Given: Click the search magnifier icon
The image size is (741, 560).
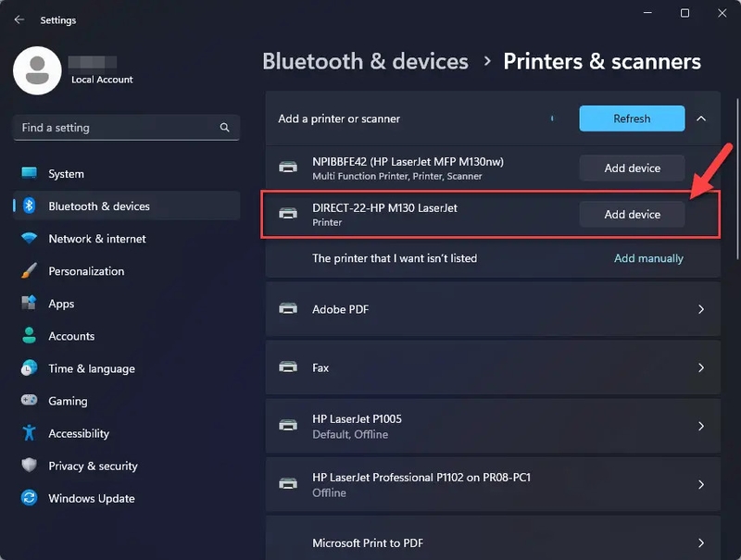Looking at the screenshot, I should point(224,128).
